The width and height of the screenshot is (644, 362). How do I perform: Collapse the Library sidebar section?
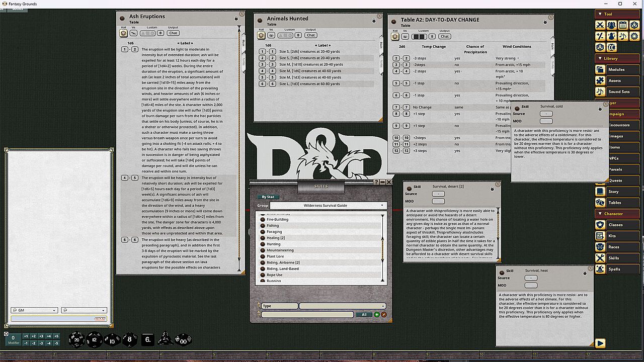(600, 58)
